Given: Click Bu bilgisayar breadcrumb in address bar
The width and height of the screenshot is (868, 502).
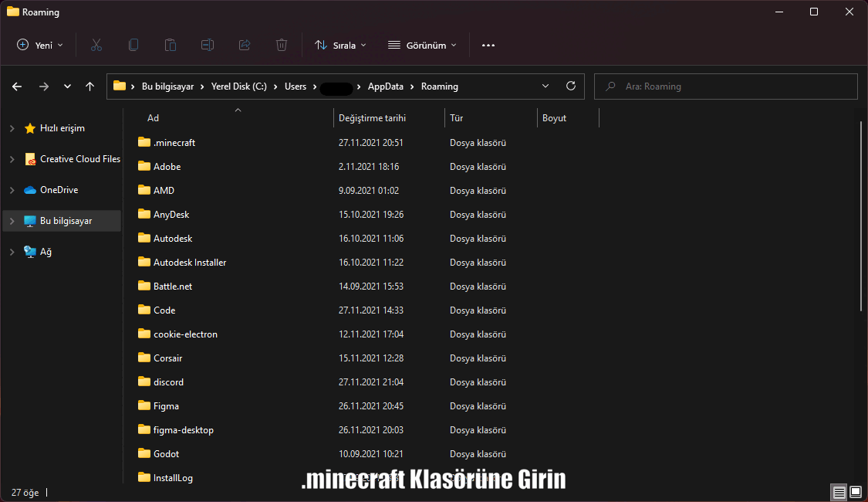Looking at the screenshot, I should pyautogui.click(x=167, y=86).
